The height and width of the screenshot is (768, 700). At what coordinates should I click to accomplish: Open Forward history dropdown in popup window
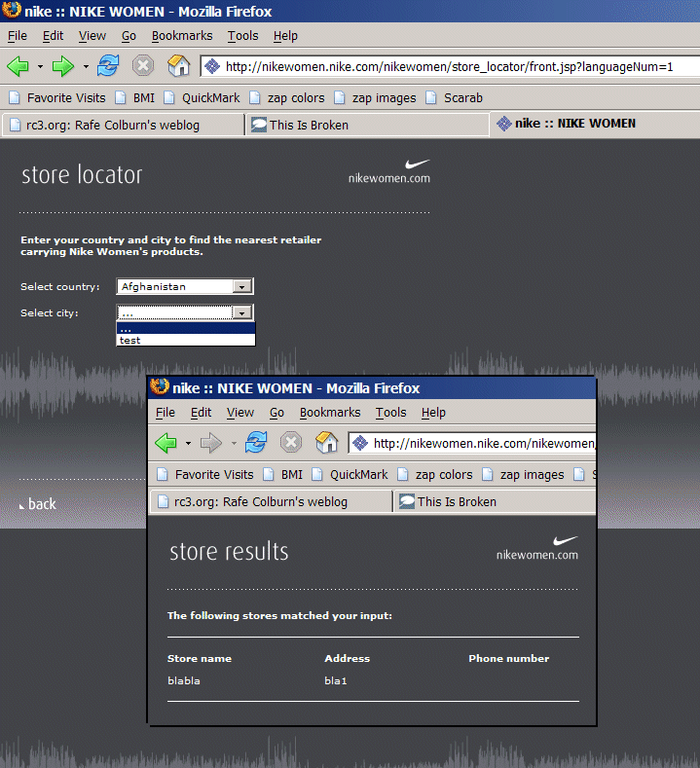[234, 443]
